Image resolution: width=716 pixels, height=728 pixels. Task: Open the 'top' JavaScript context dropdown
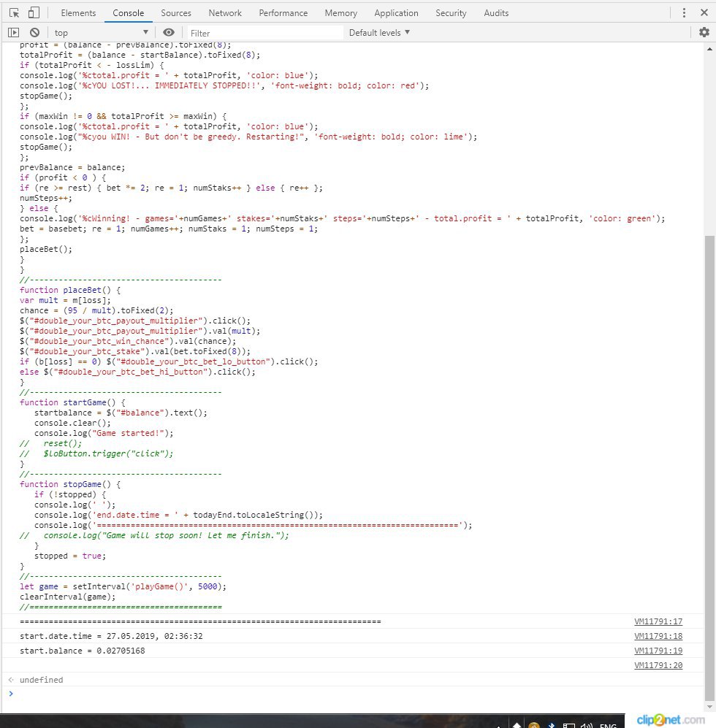tap(102, 33)
